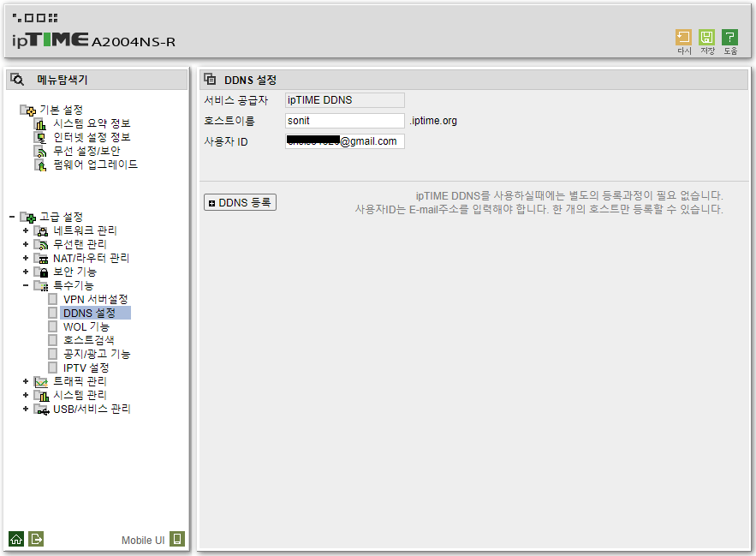This screenshot has width=756, height=556.
Task: Click the .iptime.org domain suffix text
Action: pyautogui.click(x=433, y=121)
